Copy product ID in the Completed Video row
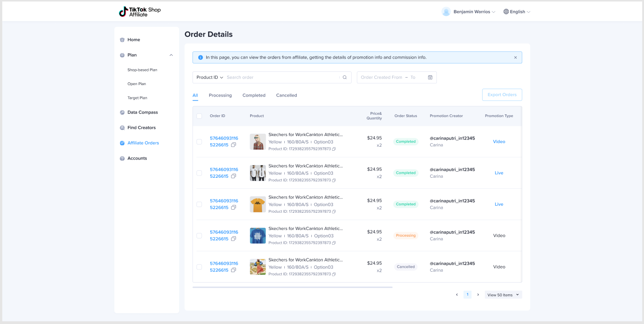Viewport: 644px width, 324px height. (334, 149)
